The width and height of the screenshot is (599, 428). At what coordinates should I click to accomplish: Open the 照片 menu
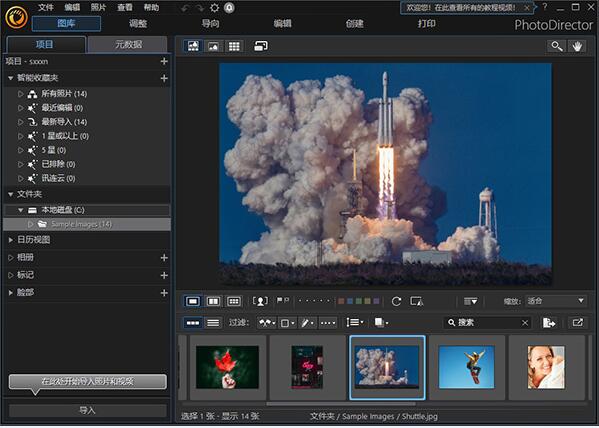tap(99, 7)
